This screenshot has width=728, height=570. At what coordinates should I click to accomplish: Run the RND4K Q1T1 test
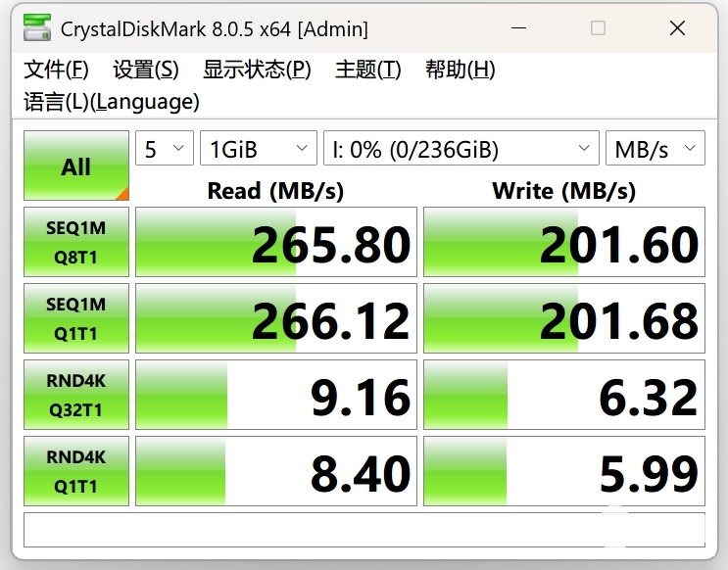pyautogui.click(x=76, y=471)
